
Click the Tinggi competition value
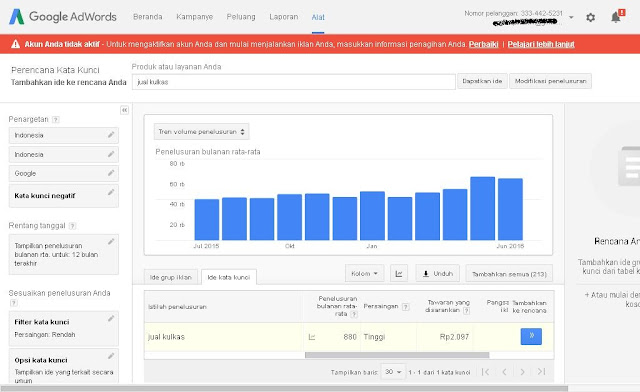pos(374,337)
